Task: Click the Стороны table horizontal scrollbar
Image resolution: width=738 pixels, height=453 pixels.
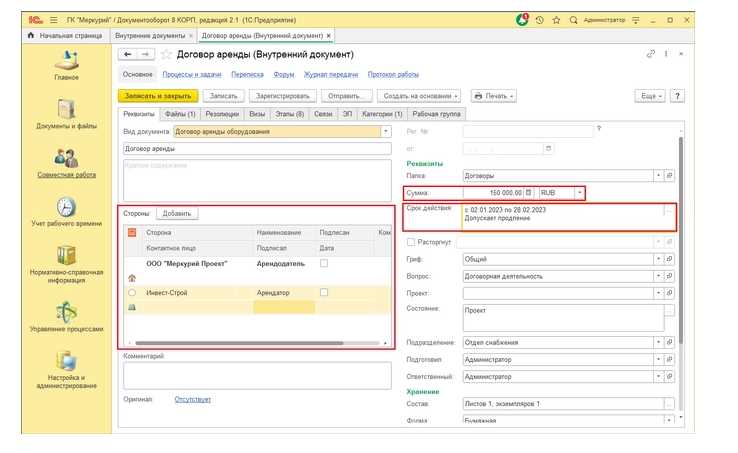Action: tap(239, 343)
